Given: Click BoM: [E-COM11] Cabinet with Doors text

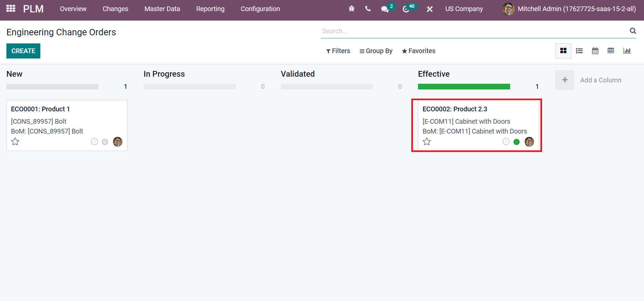Looking at the screenshot, I should pyautogui.click(x=475, y=131).
